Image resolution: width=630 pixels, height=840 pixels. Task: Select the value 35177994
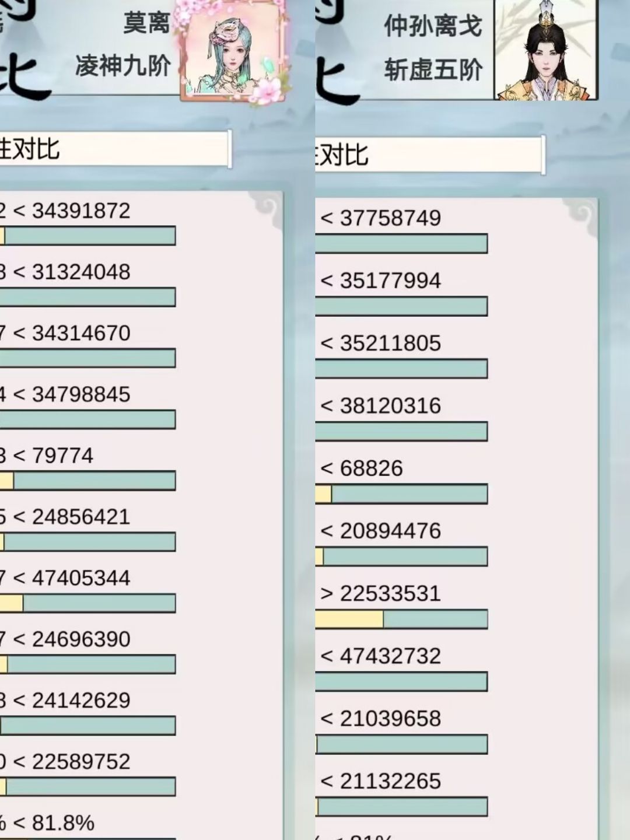point(390,281)
